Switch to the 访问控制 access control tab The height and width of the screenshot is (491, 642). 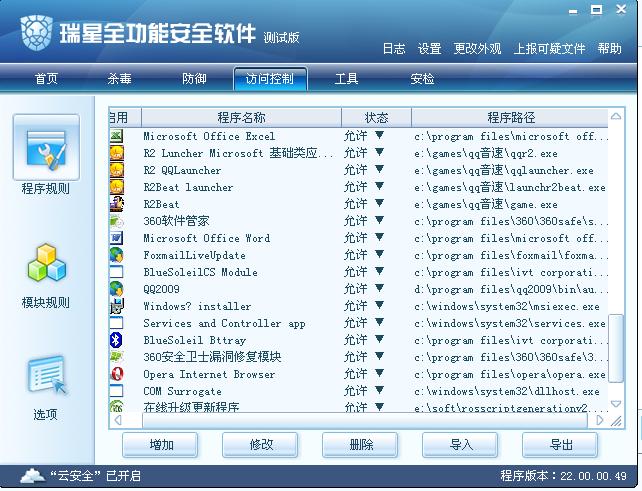270,79
